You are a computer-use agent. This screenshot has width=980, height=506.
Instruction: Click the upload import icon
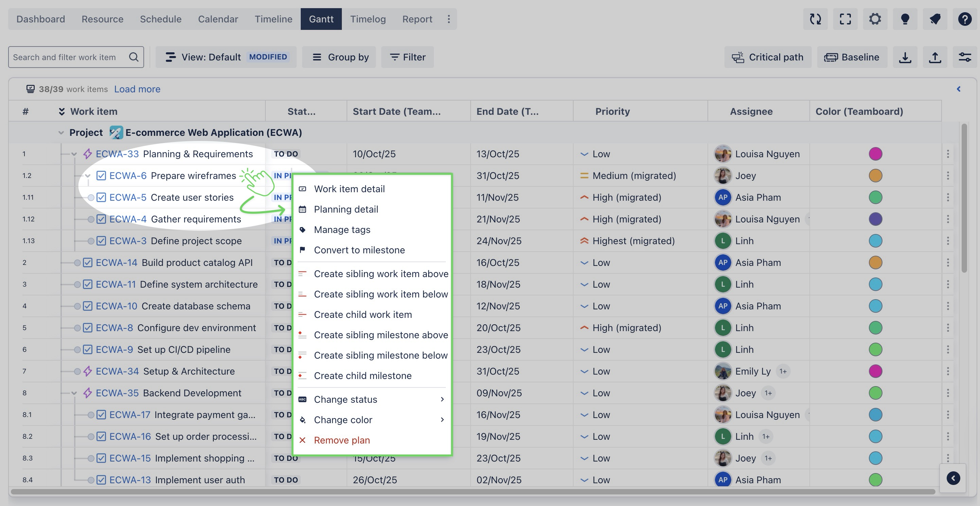pos(935,57)
